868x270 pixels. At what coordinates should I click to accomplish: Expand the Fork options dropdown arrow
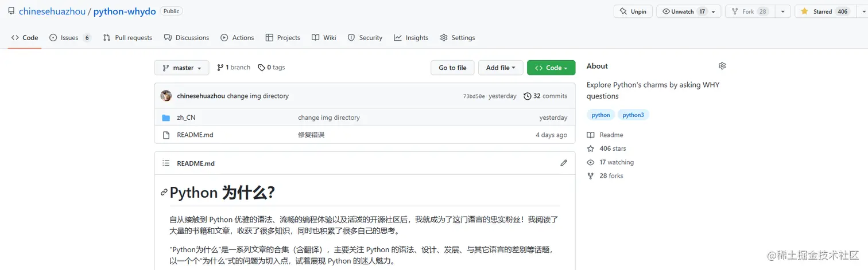782,11
